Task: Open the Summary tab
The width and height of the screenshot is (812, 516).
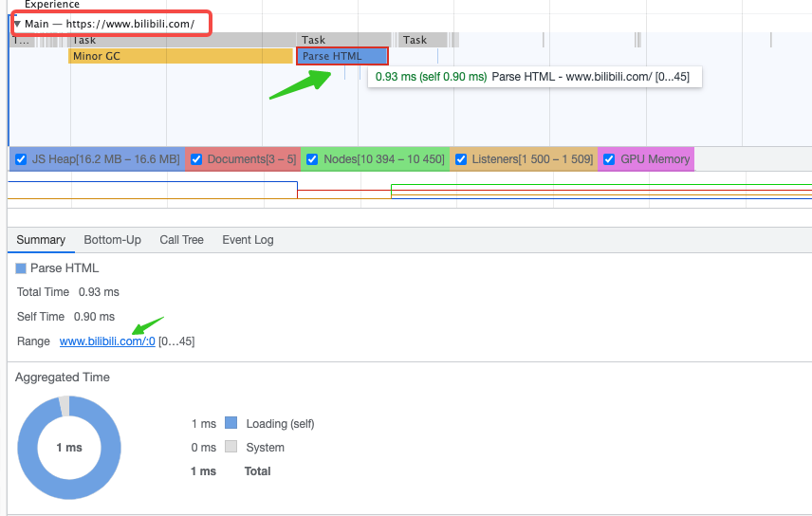Action: click(41, 240)
